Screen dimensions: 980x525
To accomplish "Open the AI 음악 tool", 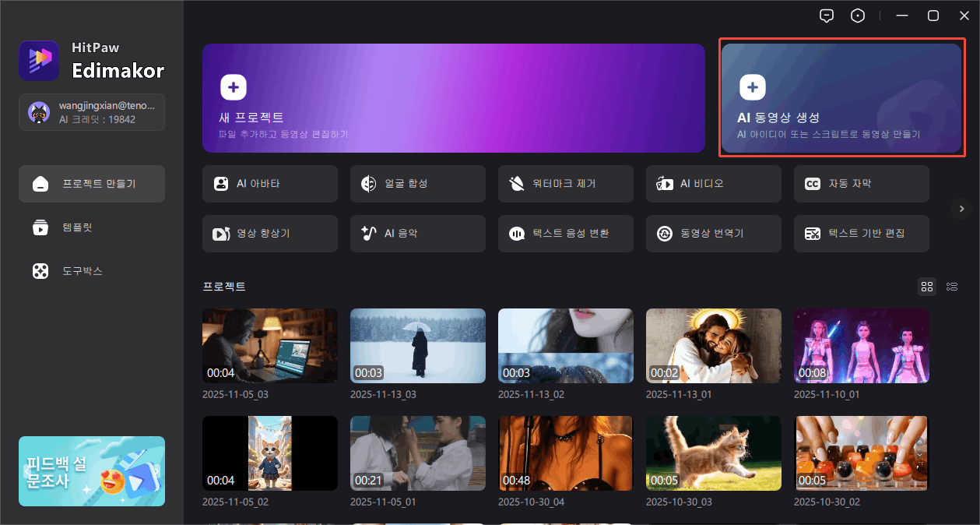I will tap(417, 234).
